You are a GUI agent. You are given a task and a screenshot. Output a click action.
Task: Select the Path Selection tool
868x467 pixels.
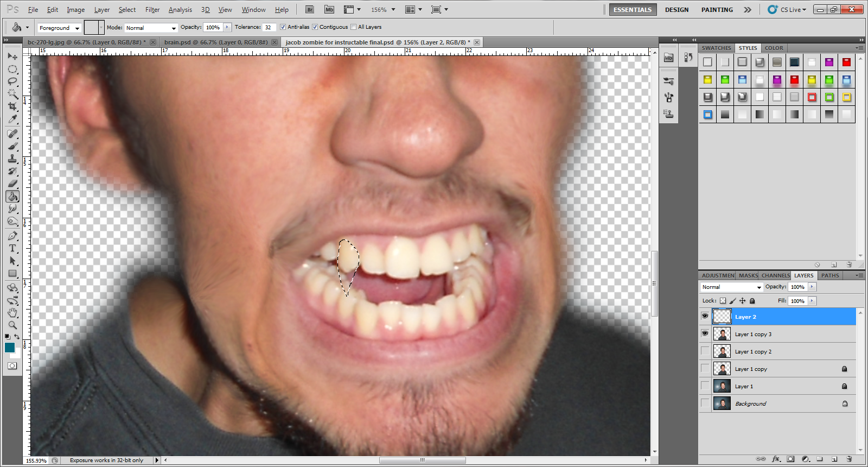(x=12, y=261)
